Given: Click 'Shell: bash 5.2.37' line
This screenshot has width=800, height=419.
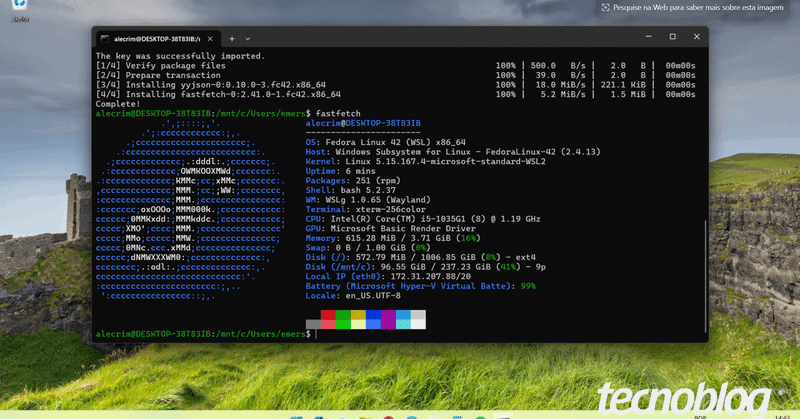Looking at the screenshot, I should click(x=351, y=190).
